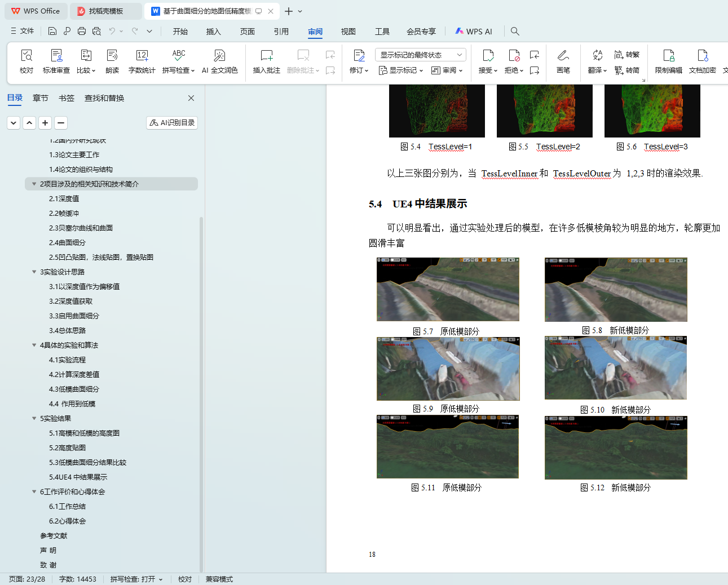Switch to the 找稻壳模板 tab
Image resolution: width=728 pixels, height=585 pixels.
pos(105,11)
